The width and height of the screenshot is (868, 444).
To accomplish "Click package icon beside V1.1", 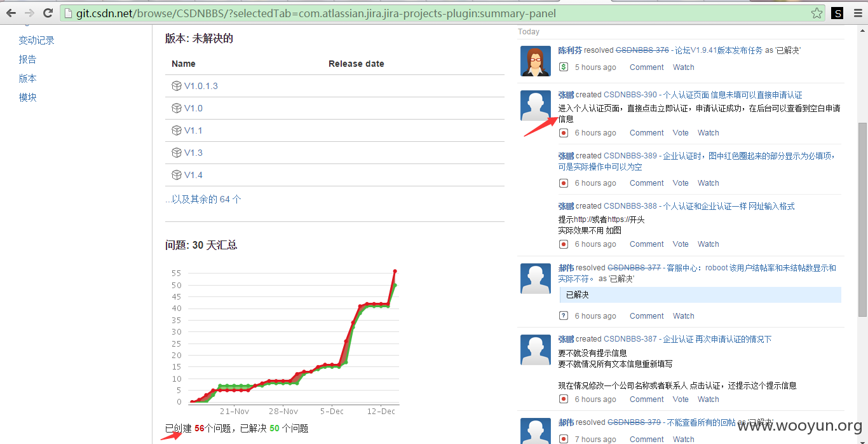I will point(177,130).
